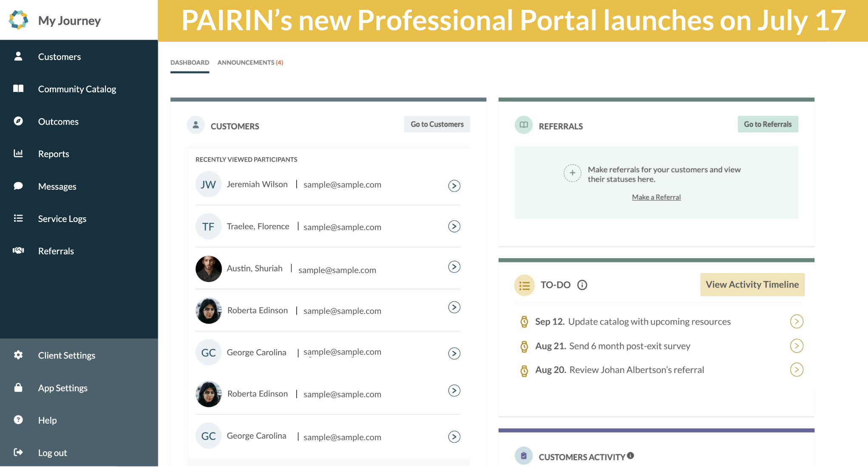Click the TO-DO info icon
868x467 pixels.
pos(582,285)
